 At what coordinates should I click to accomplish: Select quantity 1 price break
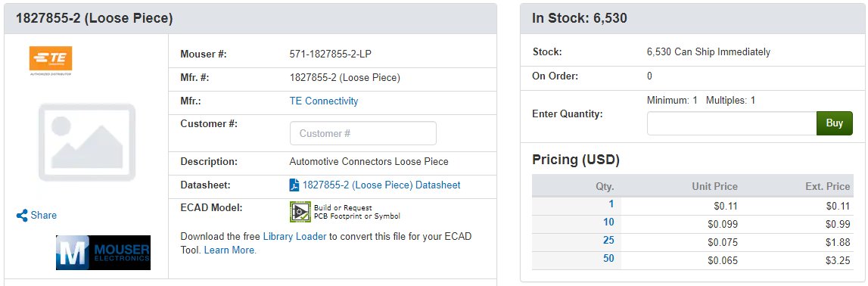pyautogui.click(x=611, y=204)
